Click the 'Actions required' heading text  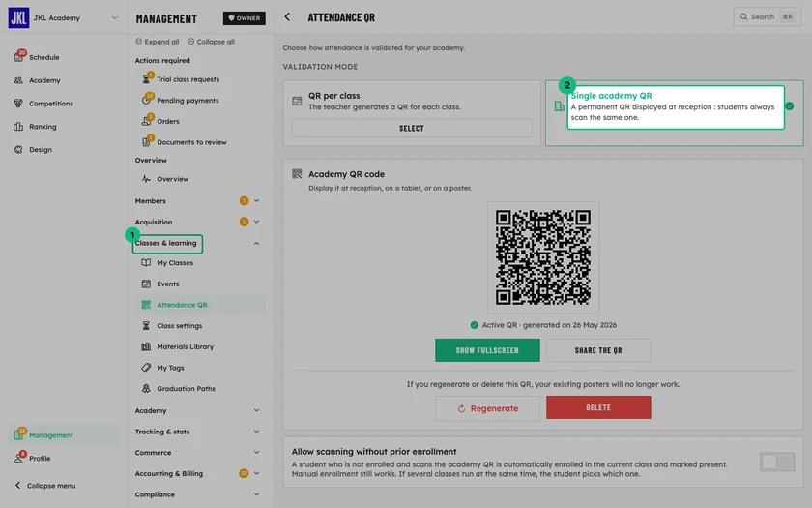point(162,60)
